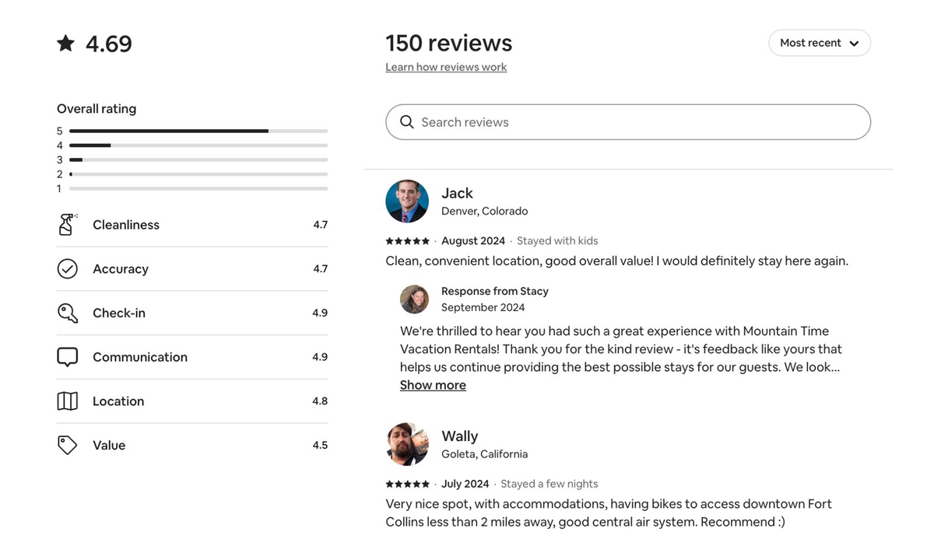Click the 5-star rating bar
This screenshot has width=934, height=560.
[198, 131]
